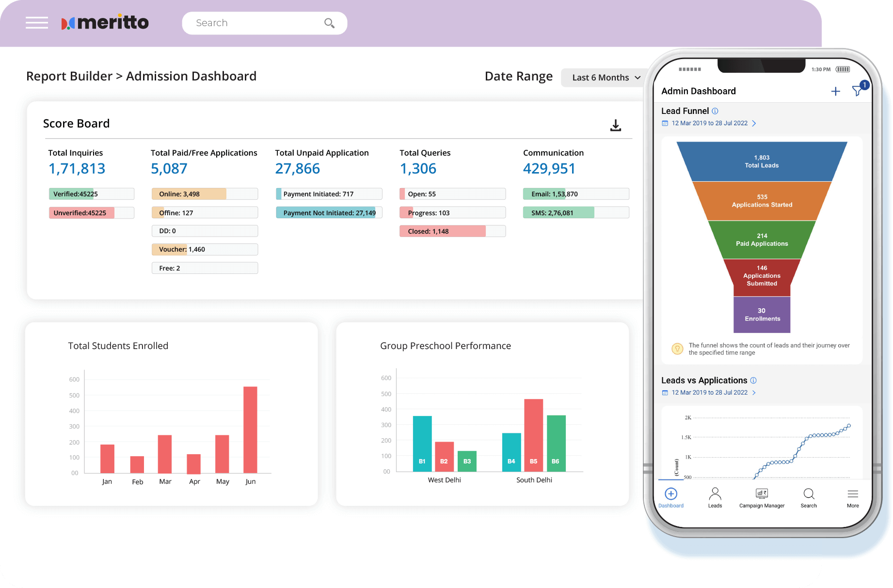Expand the Last 6 Months dropdown

pyautogui.click(x=606, y=78)
